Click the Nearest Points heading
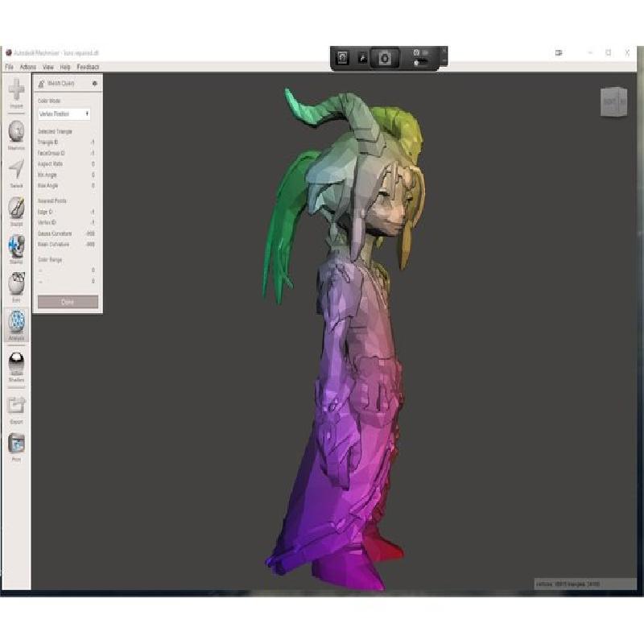 tap(52, 200)
